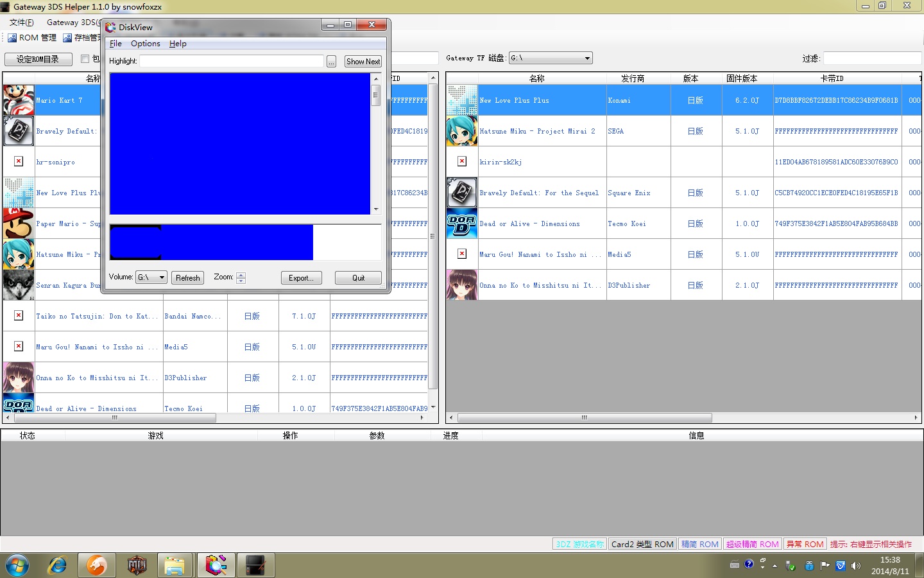Click the browse ... button beside Highlight
Image resolution: width=924 pixels, height=578 pixels.
click(x=331, y=62)
